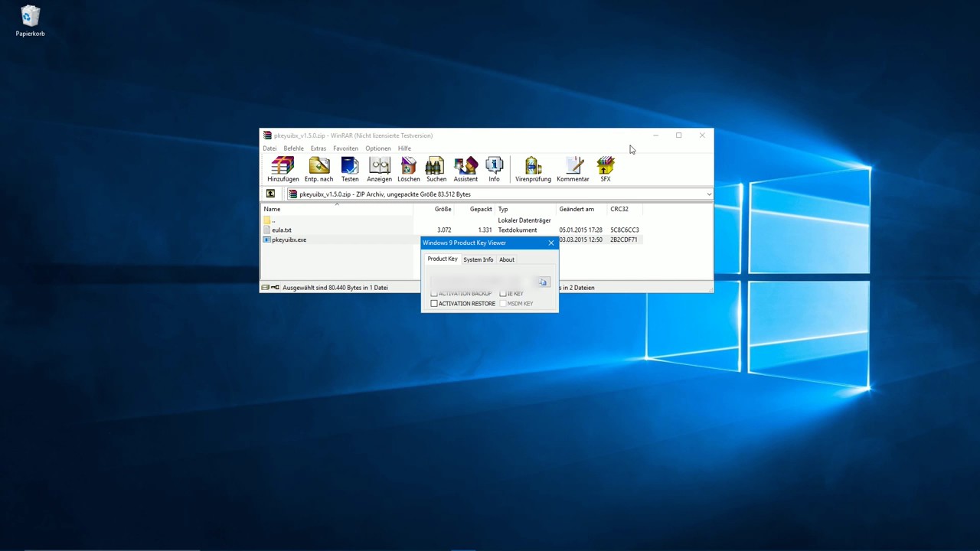The width and height of the screenshot is (980, 551).
Task: Click the Hinzufügen toolbar icon in WinRAR
Action: coord(283,170)
